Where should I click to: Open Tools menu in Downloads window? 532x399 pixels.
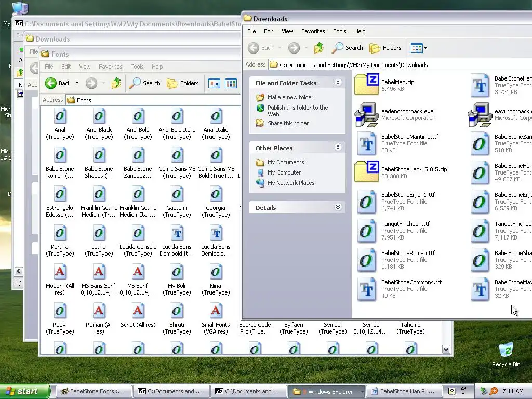(x=340, y=31)
